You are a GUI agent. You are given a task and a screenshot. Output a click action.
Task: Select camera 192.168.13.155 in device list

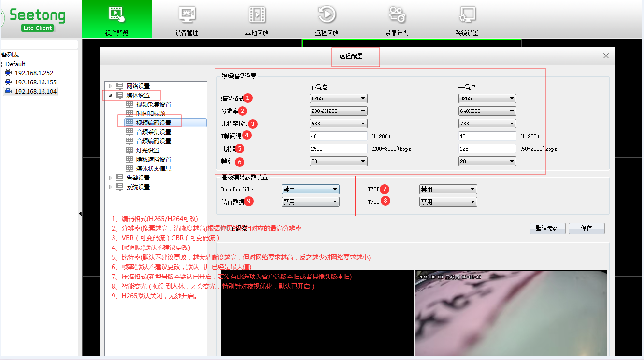[35, 82]
